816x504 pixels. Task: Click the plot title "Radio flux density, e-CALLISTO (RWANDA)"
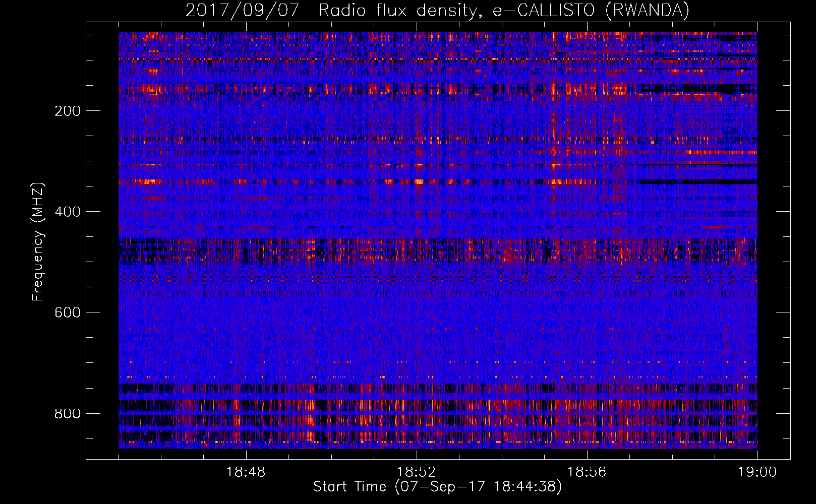[x=504, y=10]
